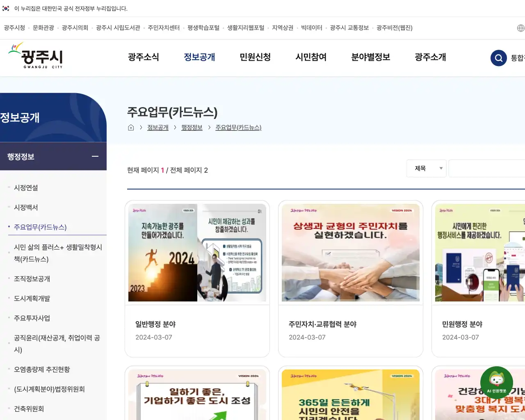
Task: Open the 광주소개 main menu
Action: (430, 57)
